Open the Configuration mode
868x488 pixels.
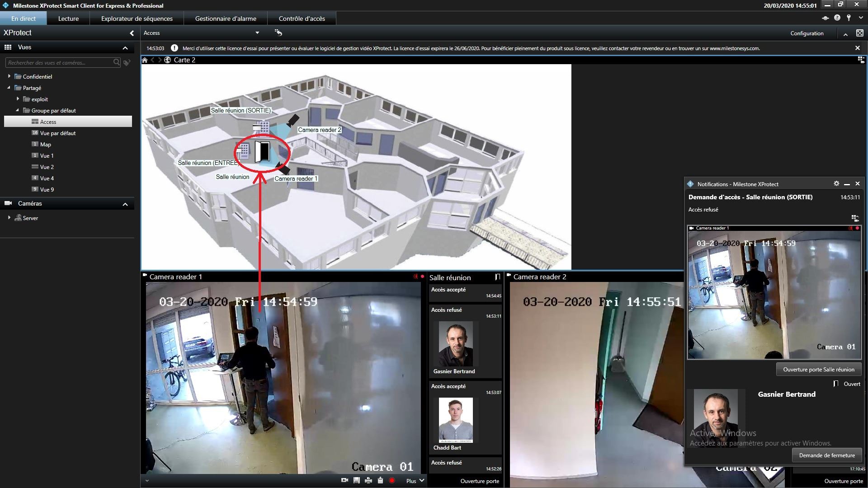pos(807,33)
